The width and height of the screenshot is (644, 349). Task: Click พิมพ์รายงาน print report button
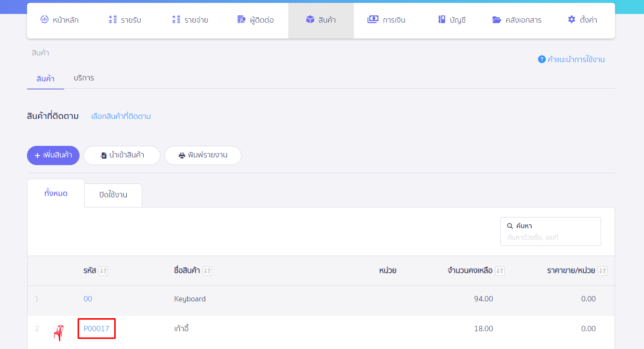[203, 155]
